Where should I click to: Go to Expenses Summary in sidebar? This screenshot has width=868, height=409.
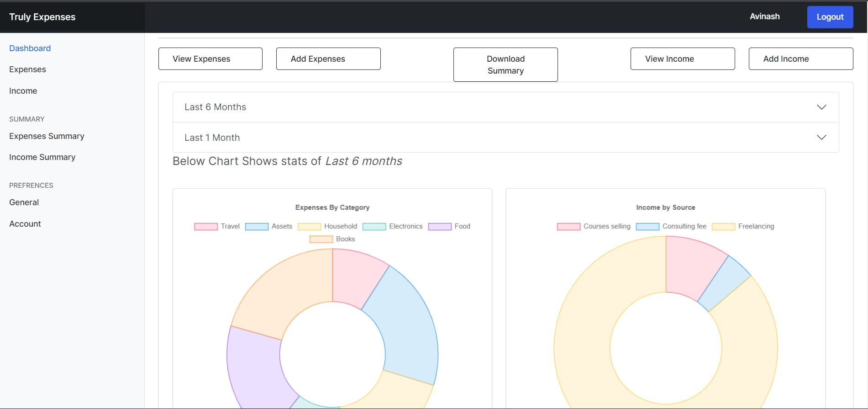47,136
